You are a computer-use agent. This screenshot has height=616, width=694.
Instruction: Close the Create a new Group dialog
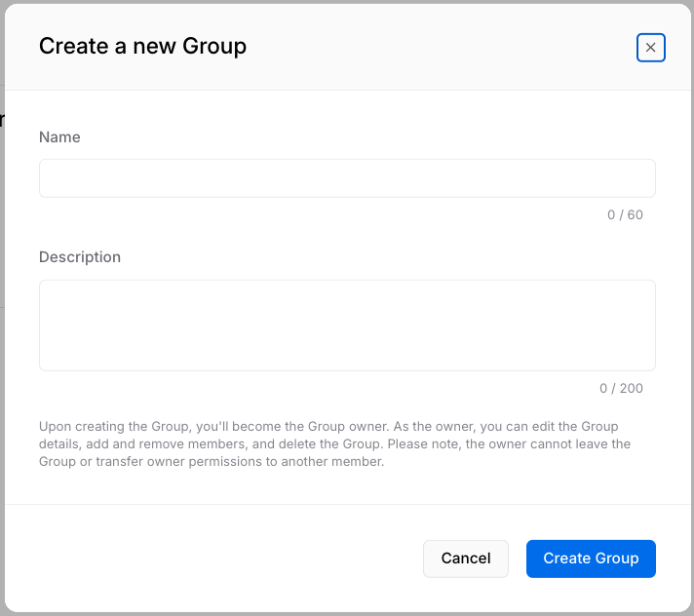click(x=651, y=48)
